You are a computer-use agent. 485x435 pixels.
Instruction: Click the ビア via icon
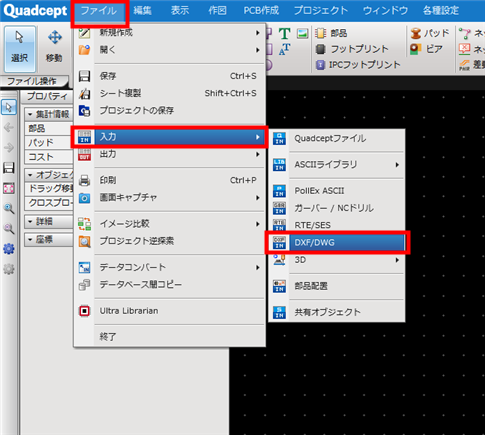tap(416, 49)
